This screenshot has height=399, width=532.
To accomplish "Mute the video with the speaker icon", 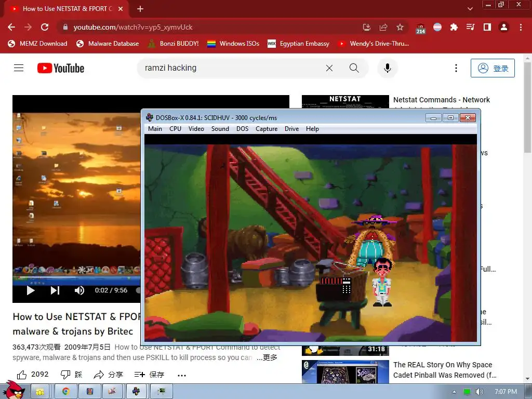I will pos(79,290).
